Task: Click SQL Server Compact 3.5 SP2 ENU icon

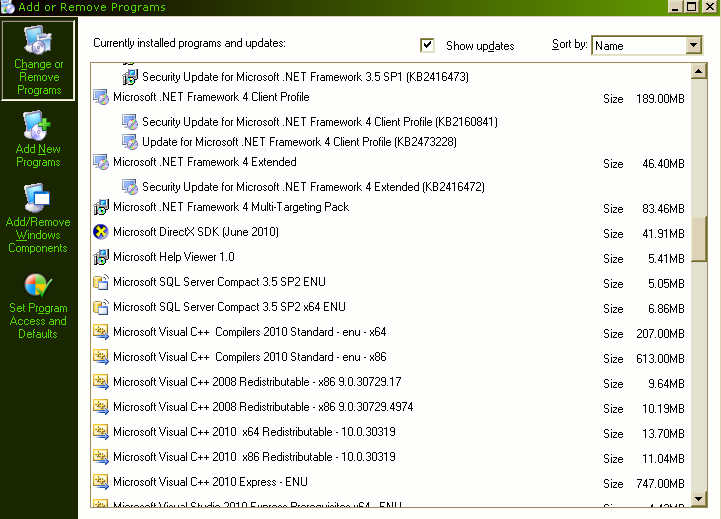Action: pos(101,282)
